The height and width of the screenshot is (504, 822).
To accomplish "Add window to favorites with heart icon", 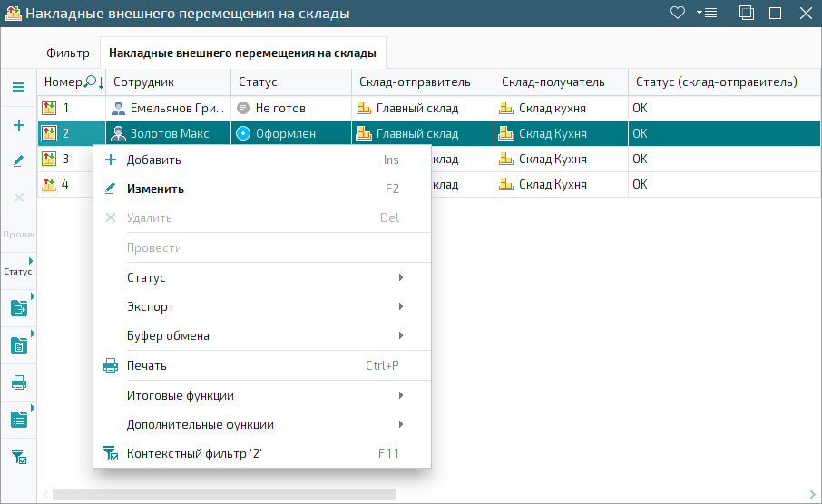I will pyautogui.click(x=677, y=13).
